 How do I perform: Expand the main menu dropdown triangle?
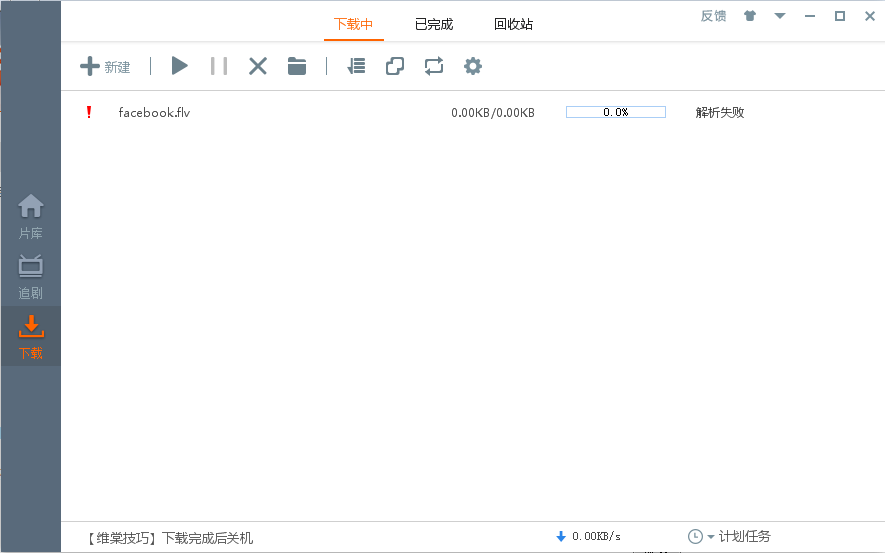[x=780, y=16]
